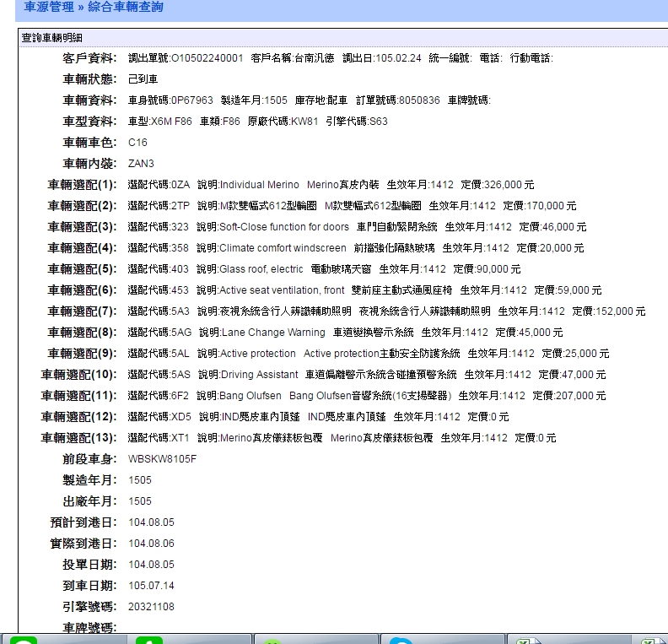This screenshot has height=644, width=668.
Task: Select actual port arrival 104.08.06
Action: tap(151, 544)
